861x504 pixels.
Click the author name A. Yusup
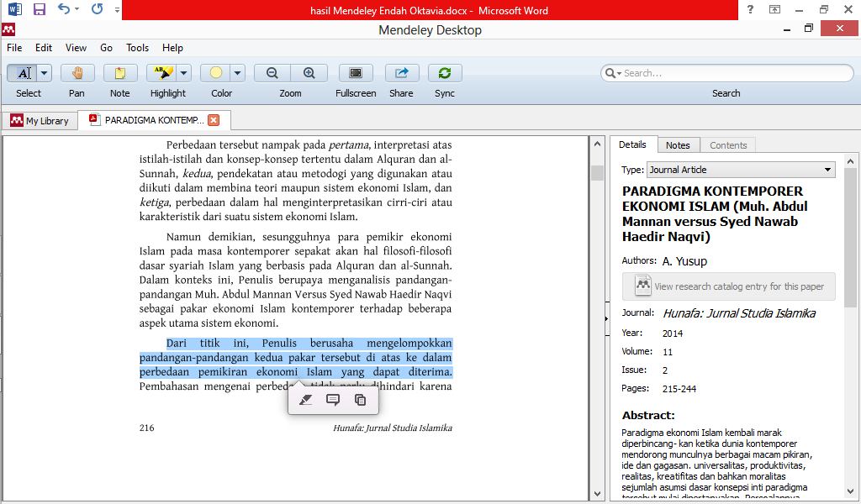(x=684, y=261)
